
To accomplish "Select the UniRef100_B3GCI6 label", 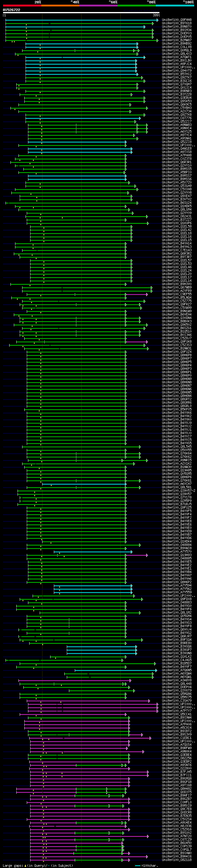I will [x=177, y=81].
